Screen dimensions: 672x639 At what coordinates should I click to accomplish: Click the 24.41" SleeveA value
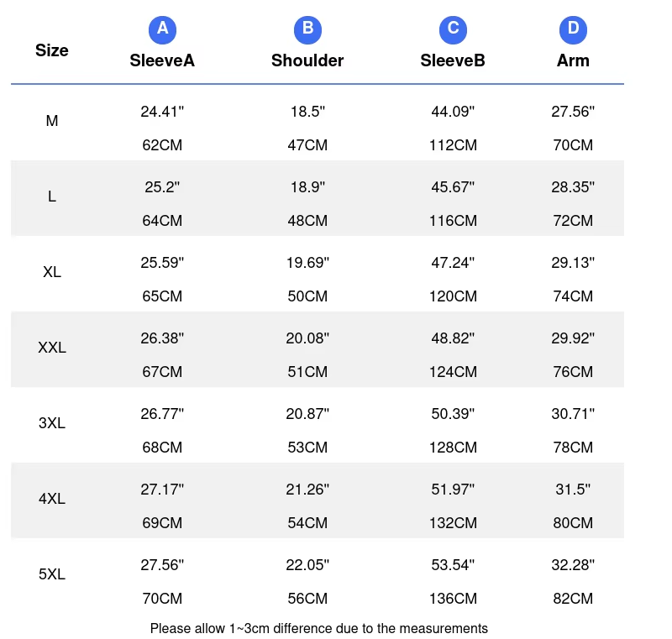pos(162,111)
